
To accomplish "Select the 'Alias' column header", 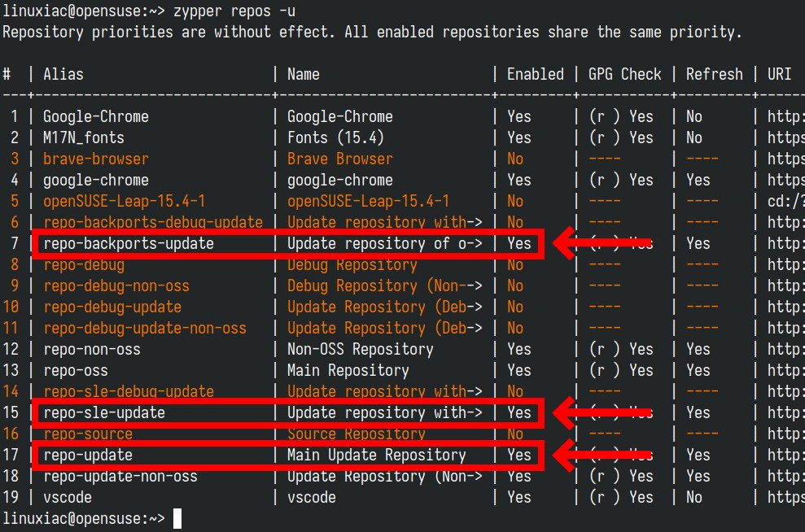I will [x=63, y=74].
